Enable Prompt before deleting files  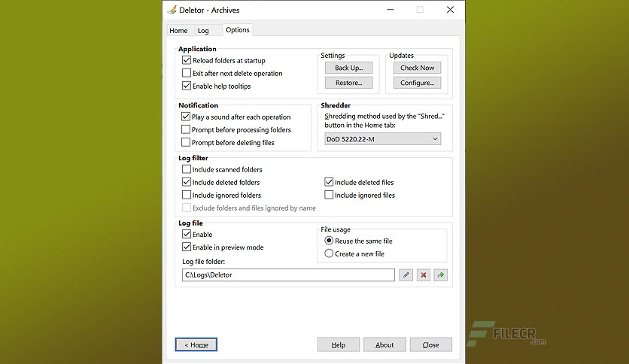point(186,142)
